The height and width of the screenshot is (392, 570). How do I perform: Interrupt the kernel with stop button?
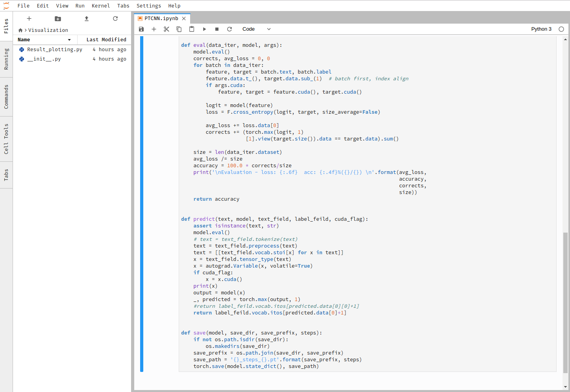[217, 29]
